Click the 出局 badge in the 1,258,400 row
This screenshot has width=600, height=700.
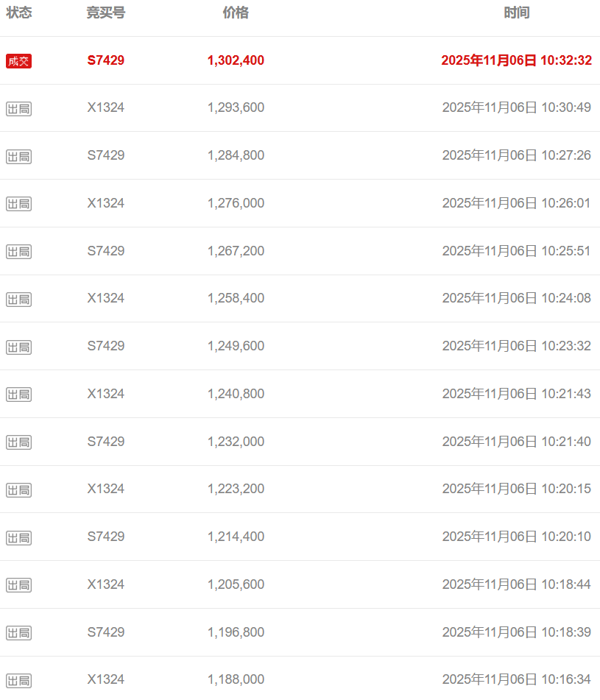click(x=18, y=300)
